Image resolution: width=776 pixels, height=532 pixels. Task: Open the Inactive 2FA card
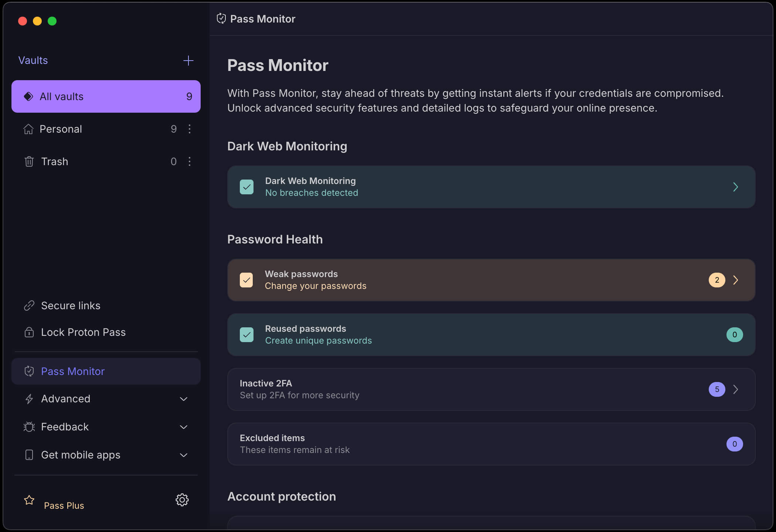click(491, 389)
